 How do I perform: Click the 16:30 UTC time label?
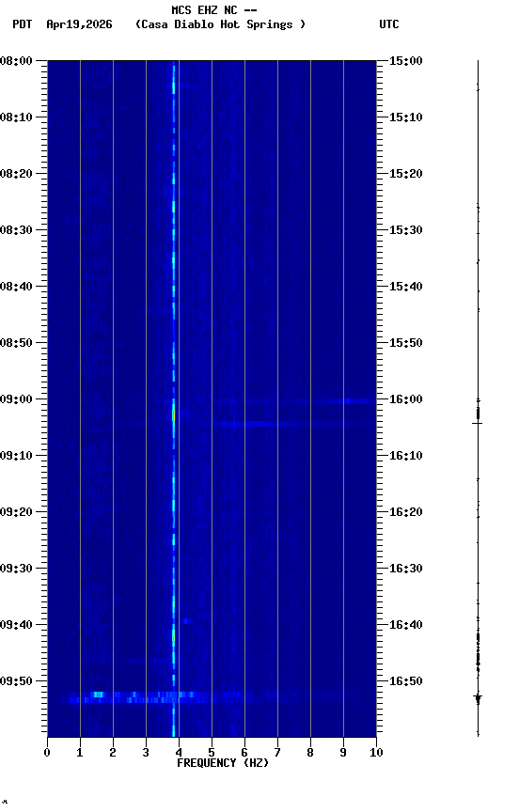click(406, 569)
